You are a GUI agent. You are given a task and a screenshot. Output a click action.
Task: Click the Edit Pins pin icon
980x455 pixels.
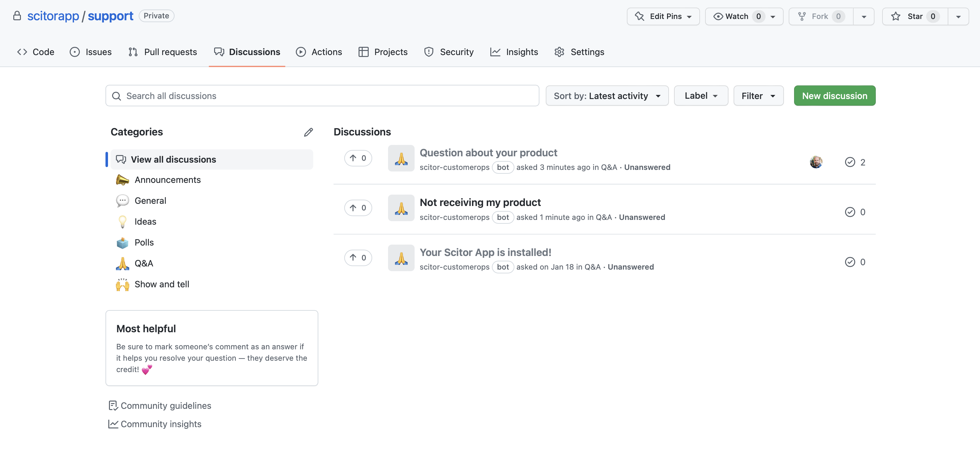coord(640,16)
